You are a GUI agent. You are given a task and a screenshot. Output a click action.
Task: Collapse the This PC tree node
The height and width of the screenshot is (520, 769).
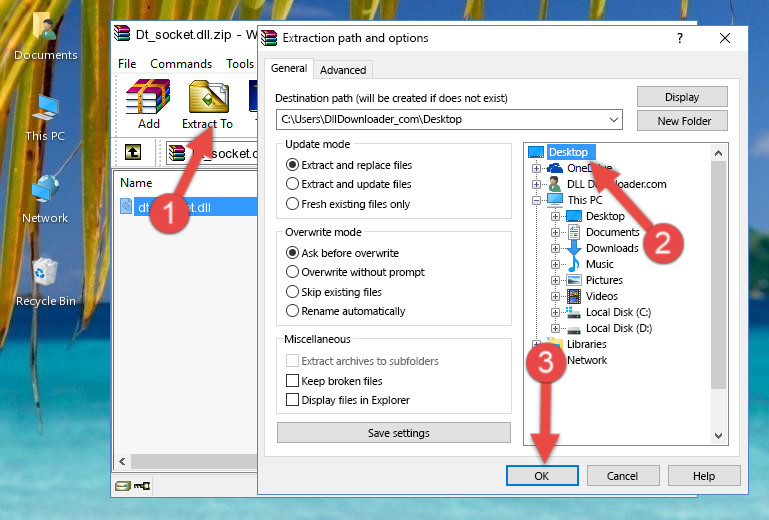point(537,200)
